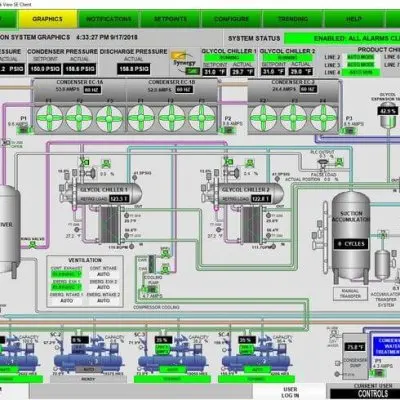The height and width of the screenshot is (400, 400).
Task: Open the Notifications tab
Action: pyautogui.click(x=109, y=19)
